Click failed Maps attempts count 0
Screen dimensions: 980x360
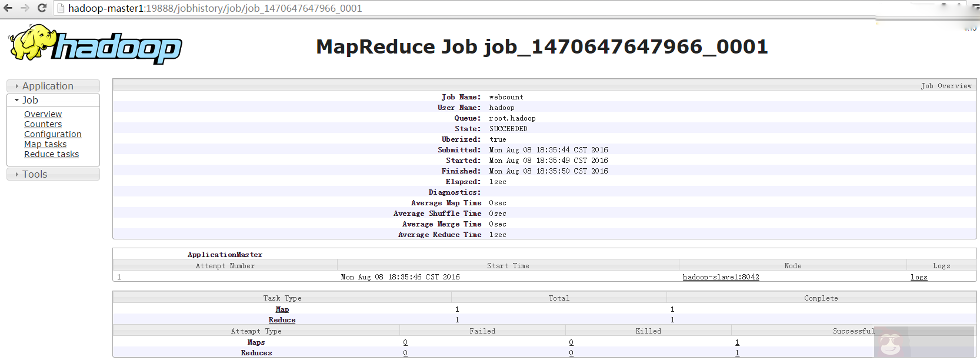(x=405, y=342)
